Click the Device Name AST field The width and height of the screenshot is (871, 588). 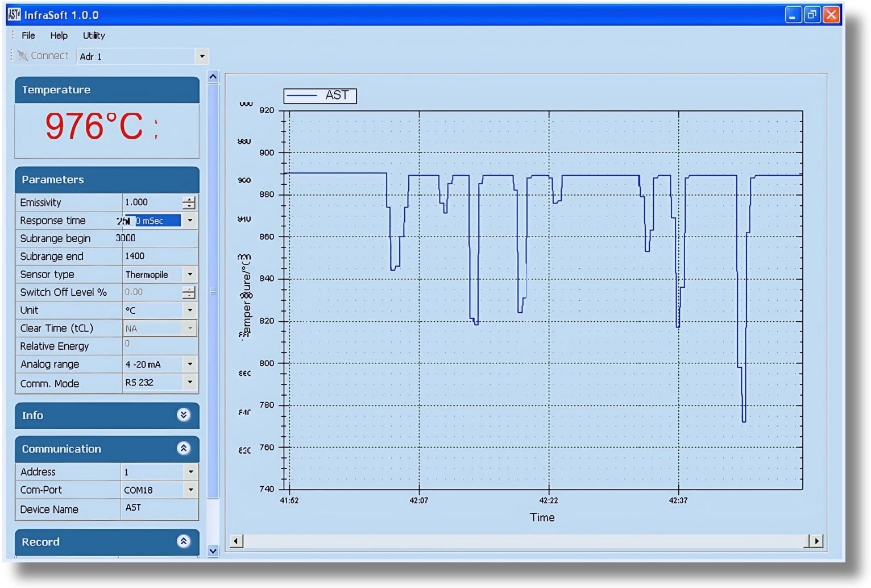tap(160, 508)
